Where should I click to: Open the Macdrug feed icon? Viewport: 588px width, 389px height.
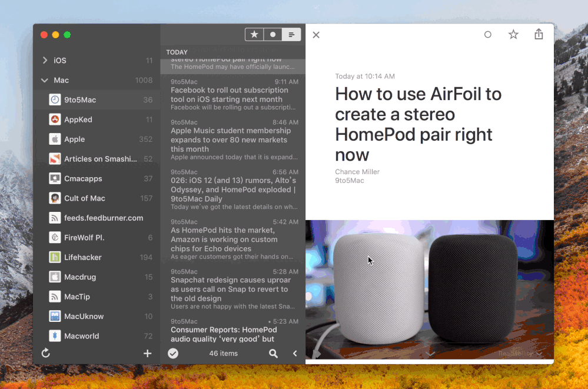tap(55, 277)
